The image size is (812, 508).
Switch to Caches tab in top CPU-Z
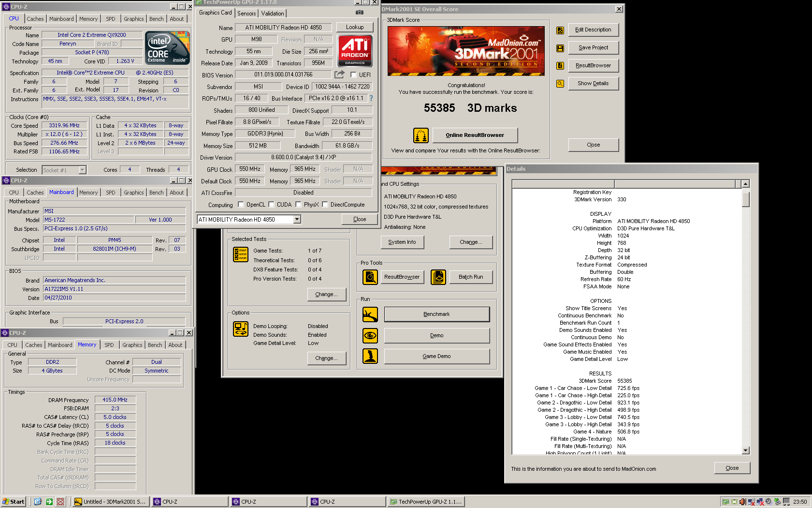(x=35, y=19)
